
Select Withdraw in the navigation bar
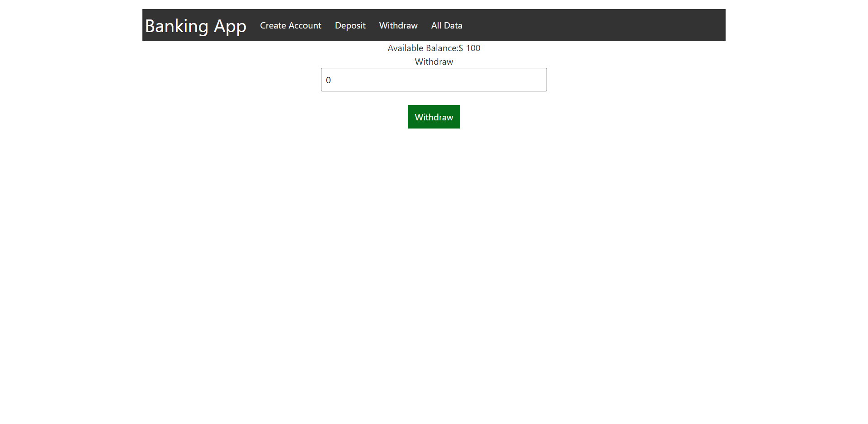click(398, 25)
